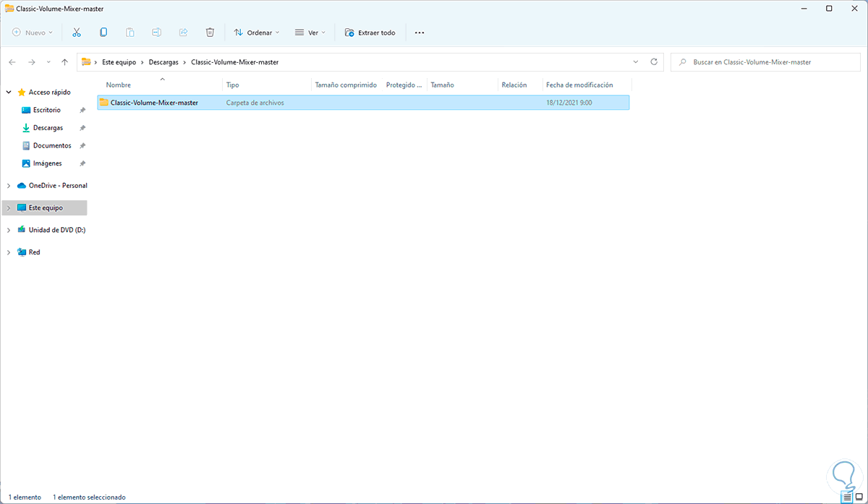Open the Ver view dropdown
Screen dimensions: 868x504
[310, 33]
